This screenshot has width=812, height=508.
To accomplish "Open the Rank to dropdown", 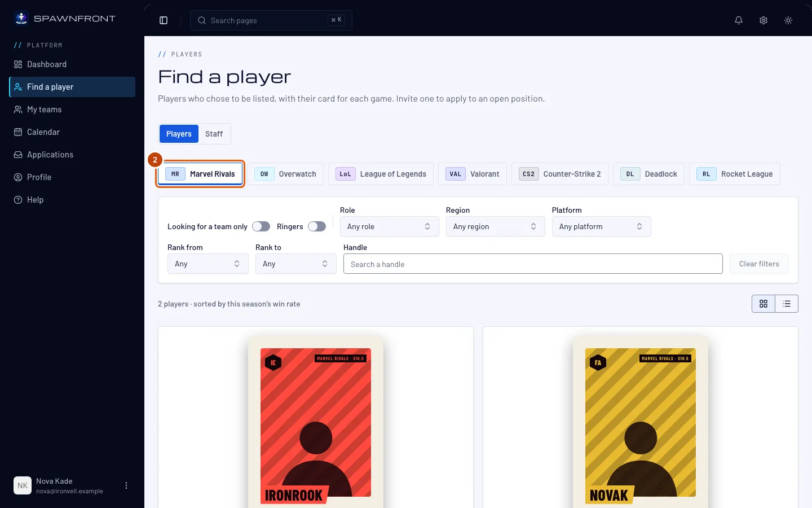I will 295,264.
